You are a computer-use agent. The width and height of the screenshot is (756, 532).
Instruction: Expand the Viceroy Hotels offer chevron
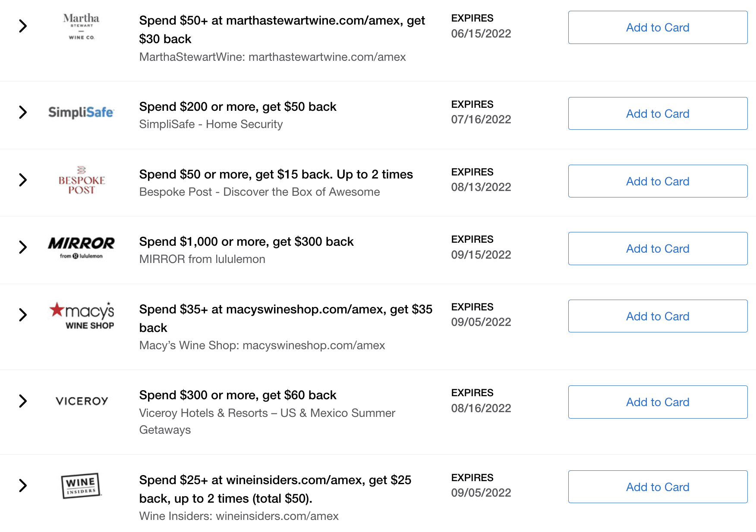pyautogui.click(x=23, y=401)
